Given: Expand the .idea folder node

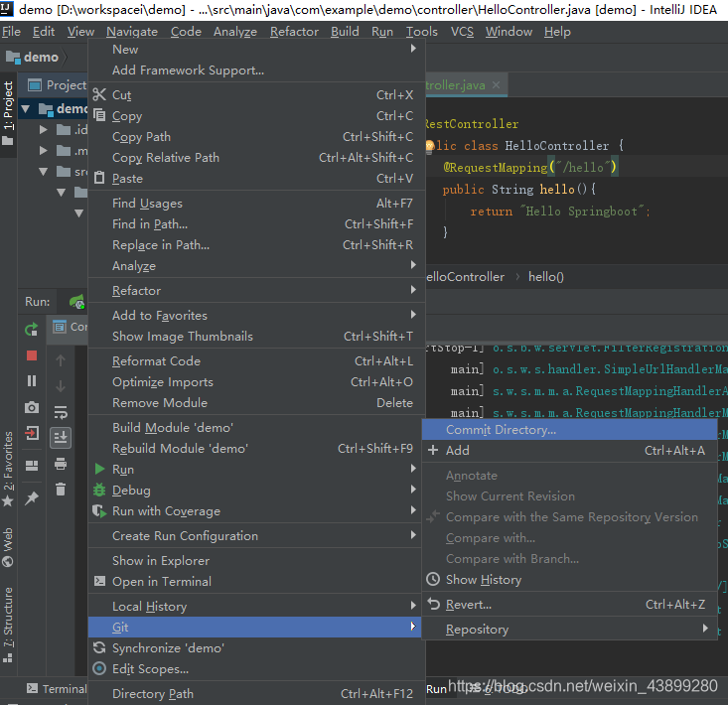Looking at the screenshot, I should (x=43, y=129).
